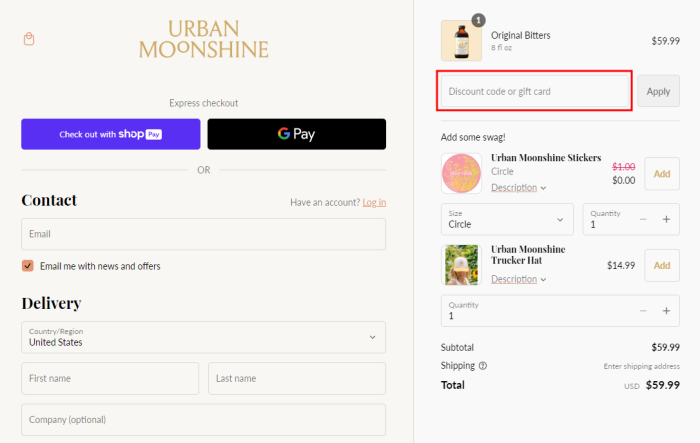
Task: Open the Country/Region dropdown
Action: [x=204, y=337]
